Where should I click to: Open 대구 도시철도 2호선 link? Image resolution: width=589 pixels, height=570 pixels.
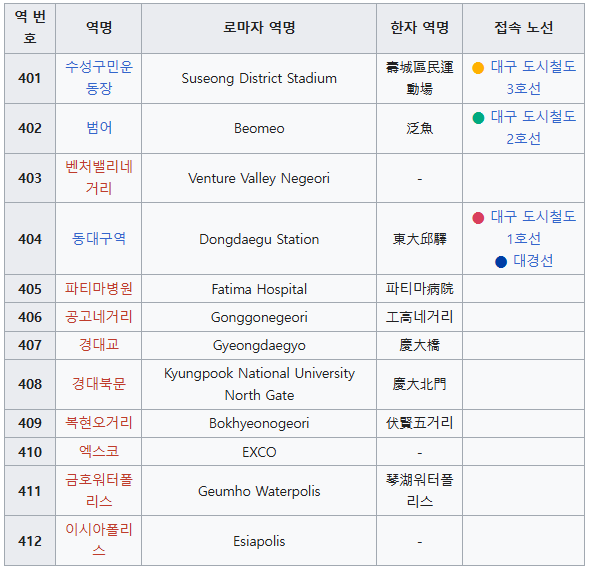click(x=533, y=128)
